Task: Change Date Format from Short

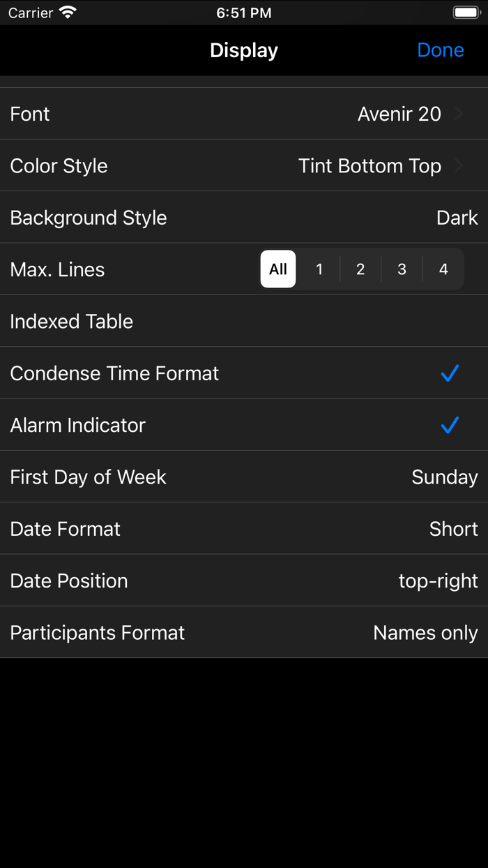Action: click(x=244, y=528)
